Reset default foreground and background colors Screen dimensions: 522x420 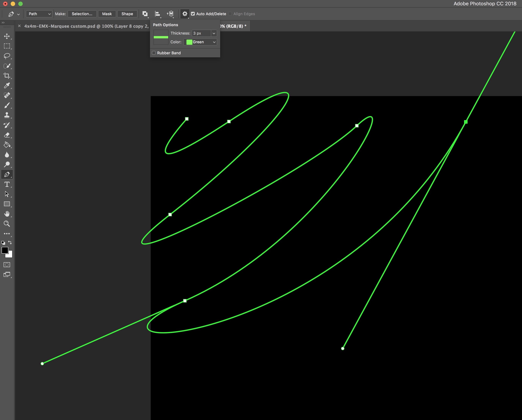3,243
